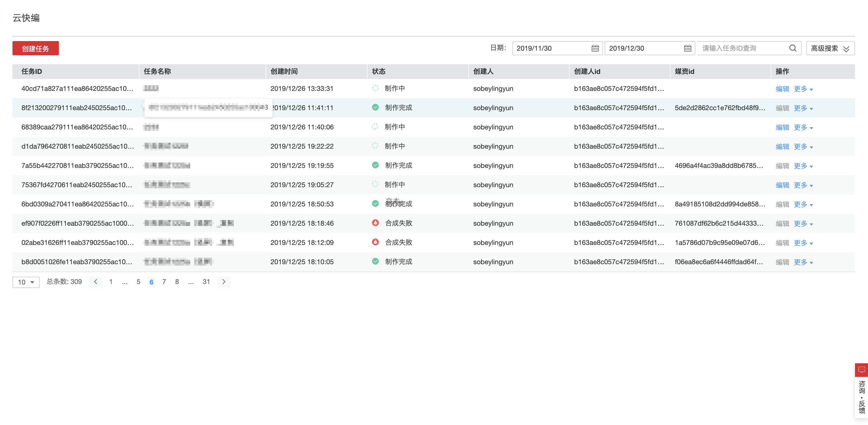Click 编辑 for task 75367fd42706

[782, 185]
